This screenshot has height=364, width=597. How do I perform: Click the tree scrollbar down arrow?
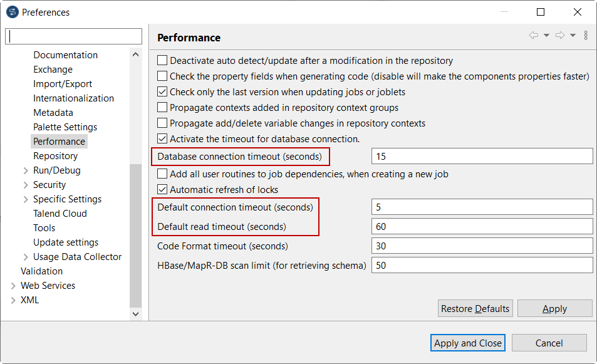pyautogui.click(x=136, y=313)
